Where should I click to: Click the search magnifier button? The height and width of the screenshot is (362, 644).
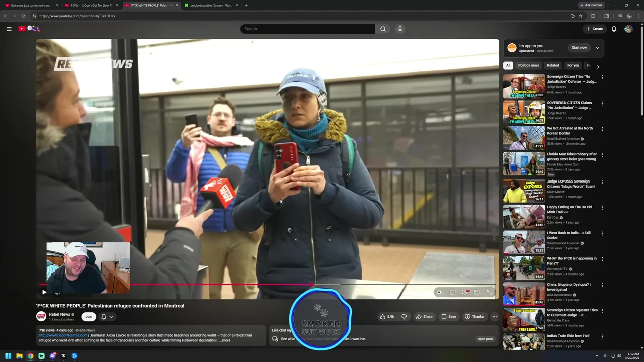[x=383, y=29]
